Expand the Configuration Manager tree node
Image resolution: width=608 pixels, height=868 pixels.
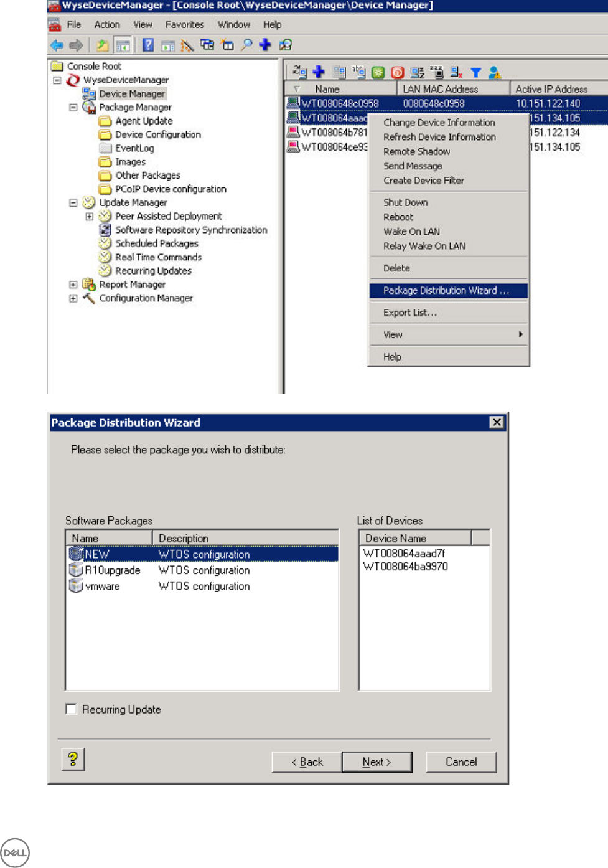[x=73, y=298]
